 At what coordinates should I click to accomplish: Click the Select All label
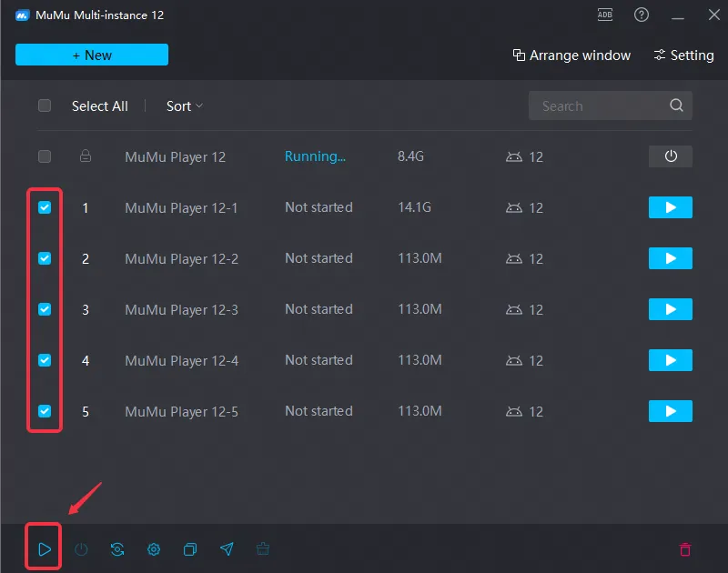coord(100,106)
